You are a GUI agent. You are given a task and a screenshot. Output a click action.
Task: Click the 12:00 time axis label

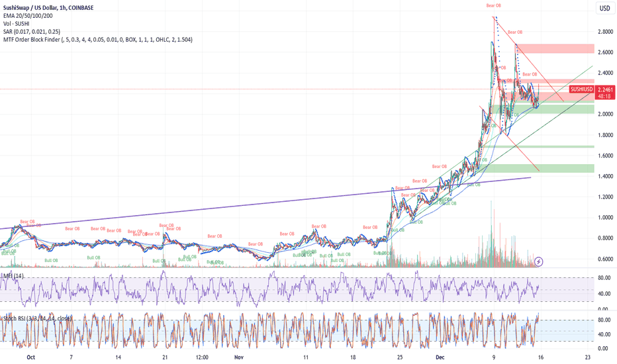pyautogui.click(x=202, y=357)
